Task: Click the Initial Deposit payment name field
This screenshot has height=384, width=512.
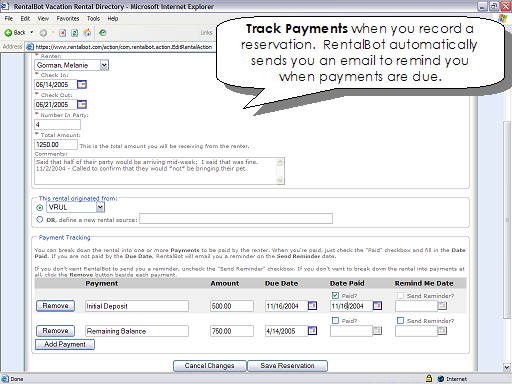Action: 137,306
